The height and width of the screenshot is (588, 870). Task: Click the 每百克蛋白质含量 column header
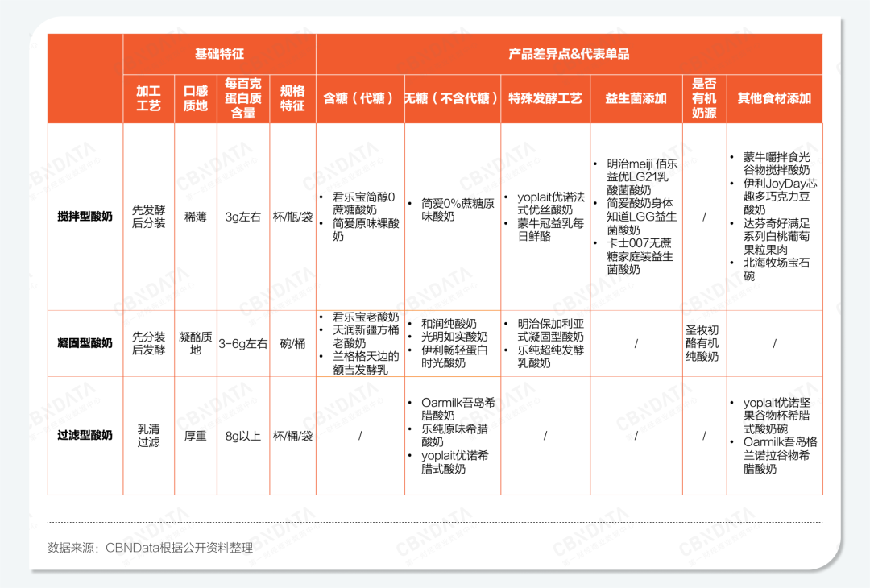[243, 98]
